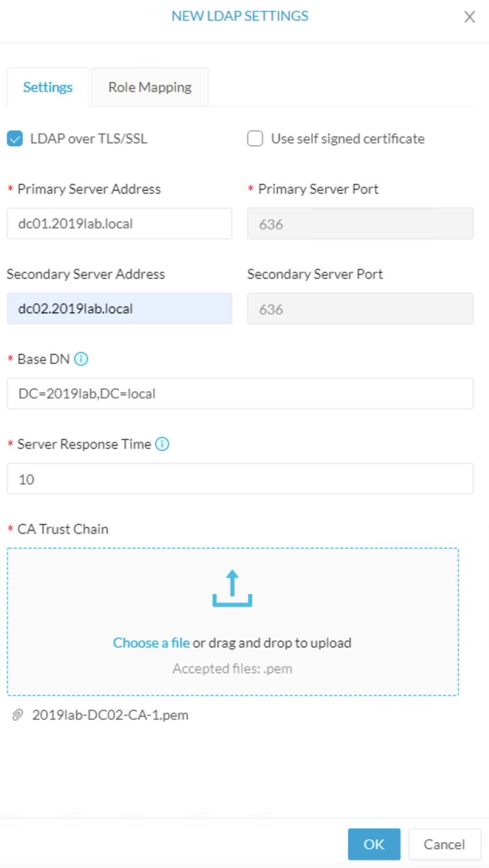This screenshot has height=868, width=489.
Task: Click the Cancel button
Action: (444, 844)
